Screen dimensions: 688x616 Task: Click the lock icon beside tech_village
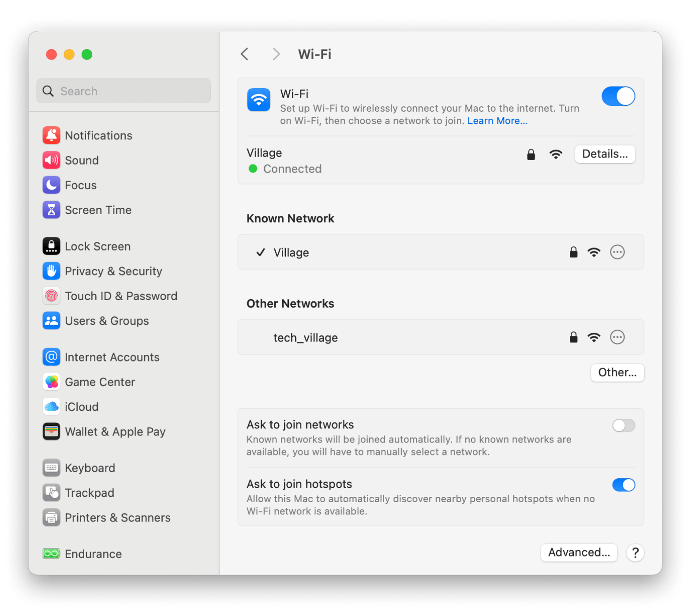pyautogui.click(x=573, y=337)
